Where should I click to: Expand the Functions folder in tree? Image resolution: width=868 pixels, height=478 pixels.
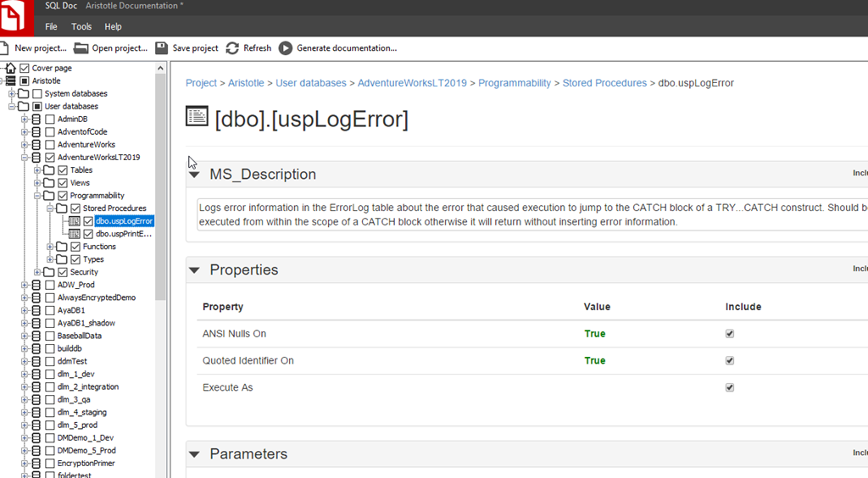pos(50,247)
